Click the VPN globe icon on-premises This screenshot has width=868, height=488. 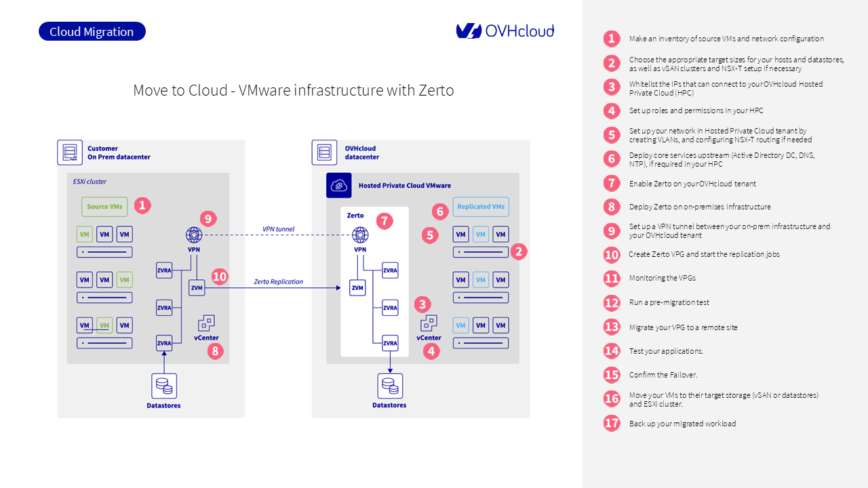pos(194,235)
